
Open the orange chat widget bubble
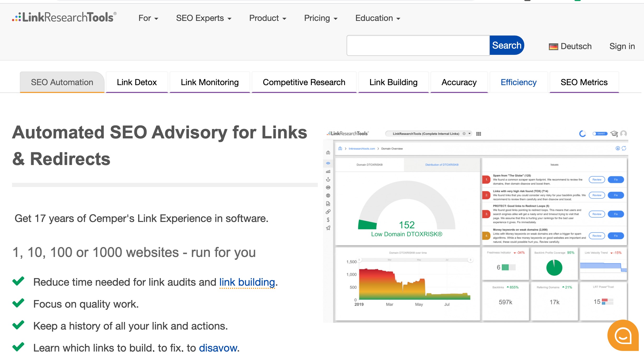pos(623,335)
